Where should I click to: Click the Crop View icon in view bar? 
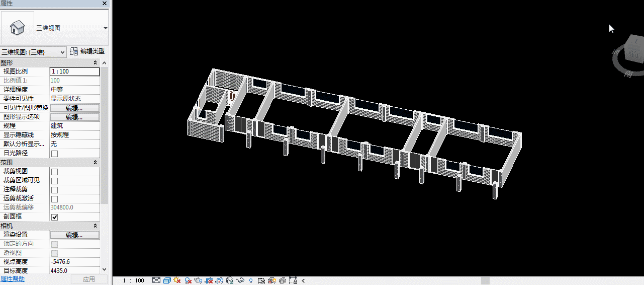tap(209, 280)
